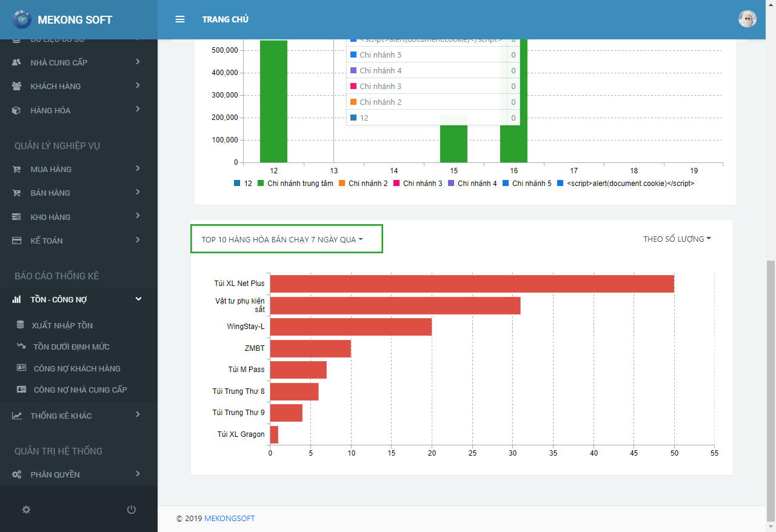Screen dimensions: 776x532
Task: Expand the Kế toán chevron
Action: click(138, 240)
